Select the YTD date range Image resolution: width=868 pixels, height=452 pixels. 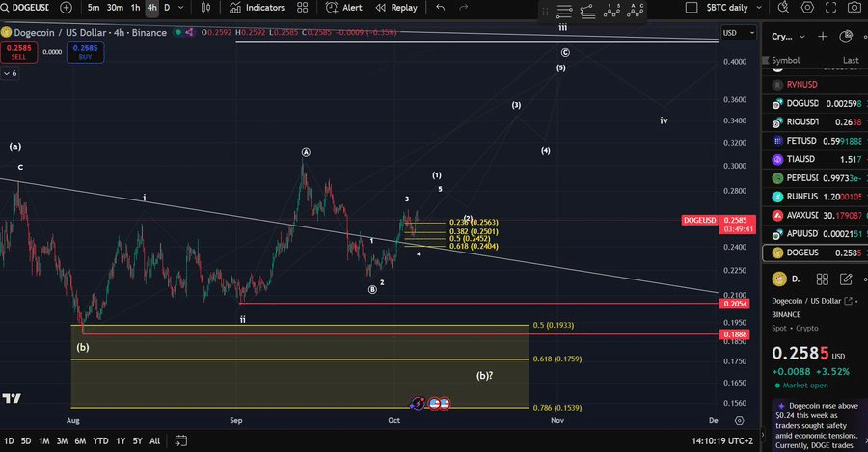[100, 440]
